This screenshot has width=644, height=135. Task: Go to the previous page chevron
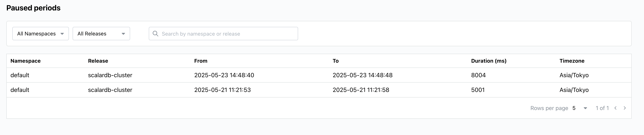point(615,108)
